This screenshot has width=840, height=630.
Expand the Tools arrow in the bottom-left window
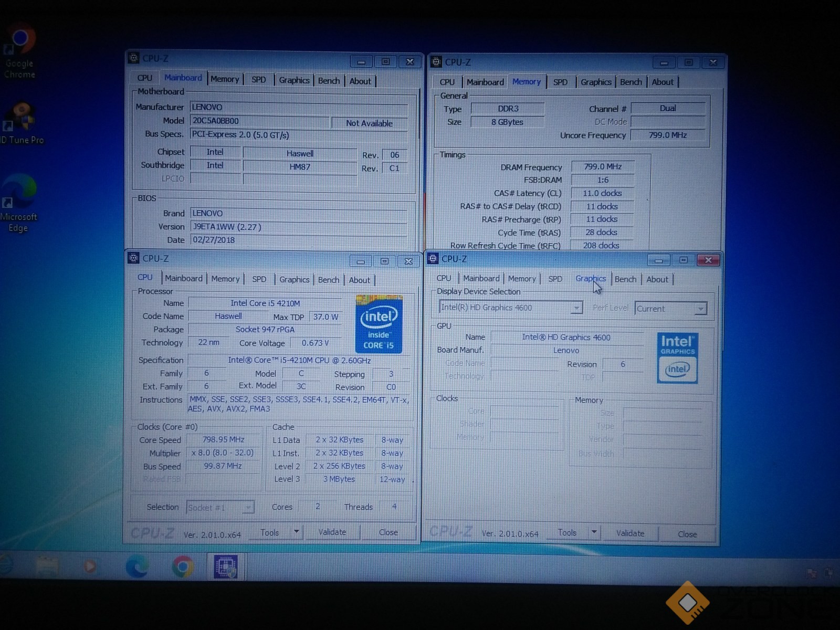tap(296, 532)
